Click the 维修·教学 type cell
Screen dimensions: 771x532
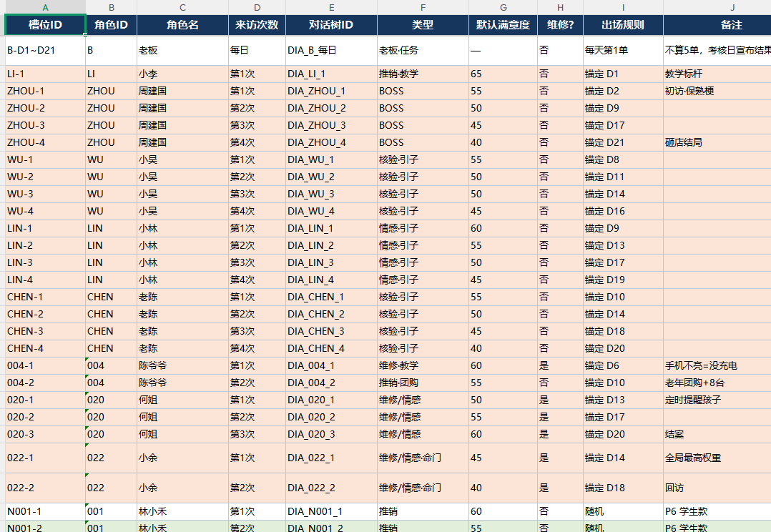pyautogui.click(x=423, y=366)
